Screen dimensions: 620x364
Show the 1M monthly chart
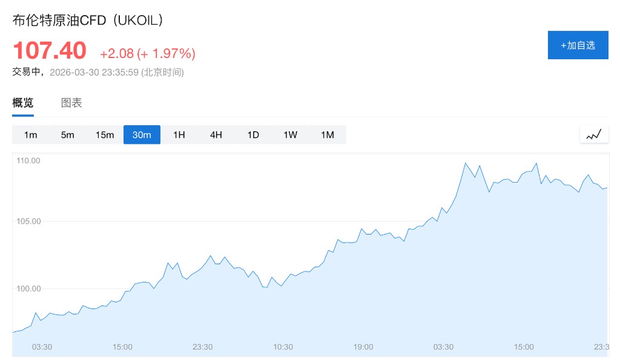(x=328, y=135)
